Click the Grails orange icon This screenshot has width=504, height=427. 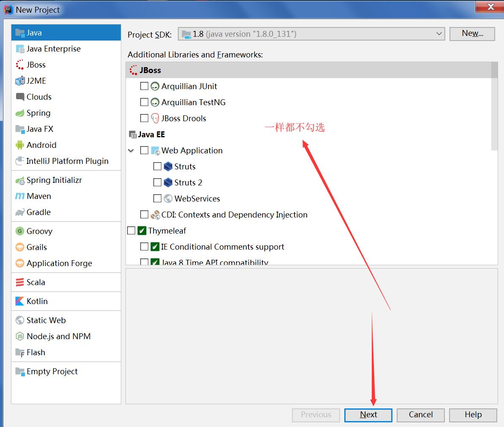click(20, 247)
